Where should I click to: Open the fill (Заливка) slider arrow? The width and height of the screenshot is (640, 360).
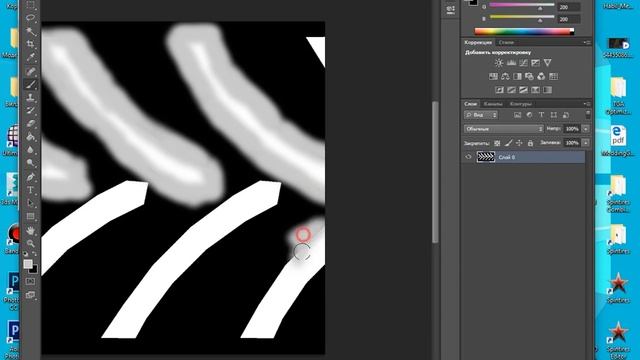pyautogui.click(x=585, y=142)
